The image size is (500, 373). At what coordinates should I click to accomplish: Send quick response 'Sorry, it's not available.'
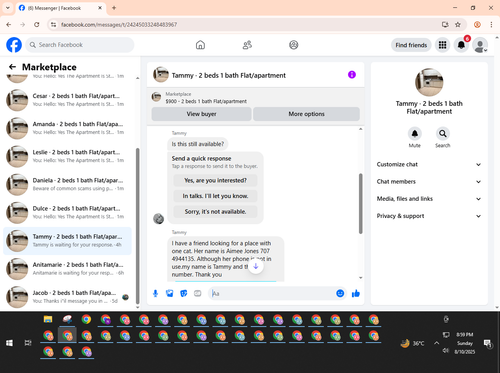215,212
